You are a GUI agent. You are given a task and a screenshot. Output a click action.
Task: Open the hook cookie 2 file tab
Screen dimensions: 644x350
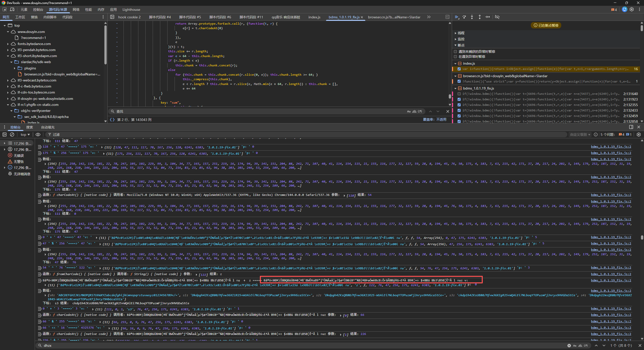(x=129, y=17)
